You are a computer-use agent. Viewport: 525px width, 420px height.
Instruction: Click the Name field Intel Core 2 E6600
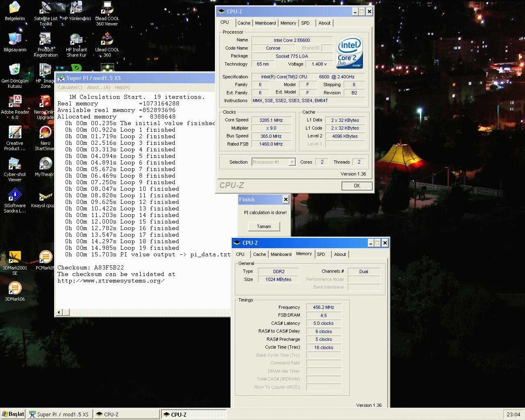(292, 40)
